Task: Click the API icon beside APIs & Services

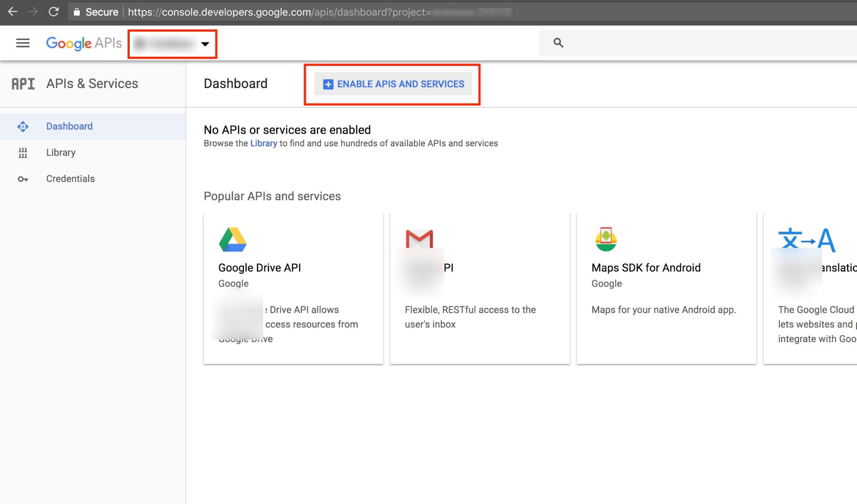Action: click(x=23, y=84)
